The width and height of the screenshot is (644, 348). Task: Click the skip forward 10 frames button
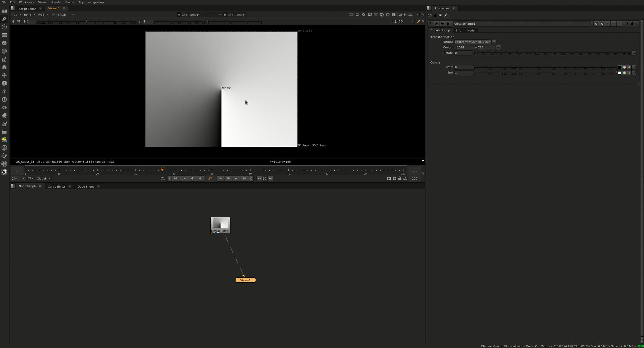pos(270,179)
